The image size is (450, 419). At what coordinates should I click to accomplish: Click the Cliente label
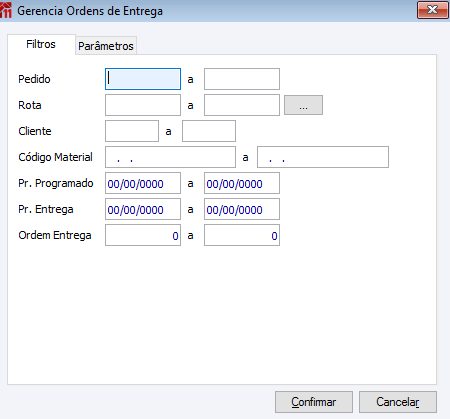(x=35, y=131)
